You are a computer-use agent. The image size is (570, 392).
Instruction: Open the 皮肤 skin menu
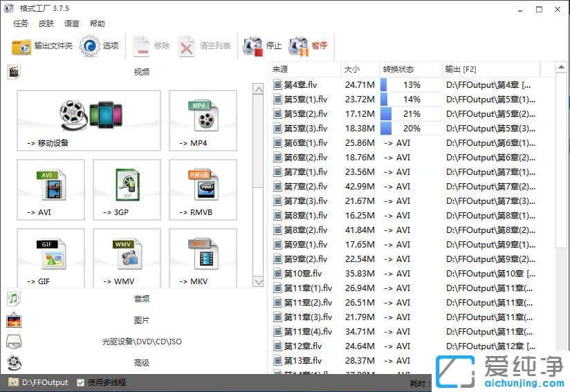click(46, 24)
